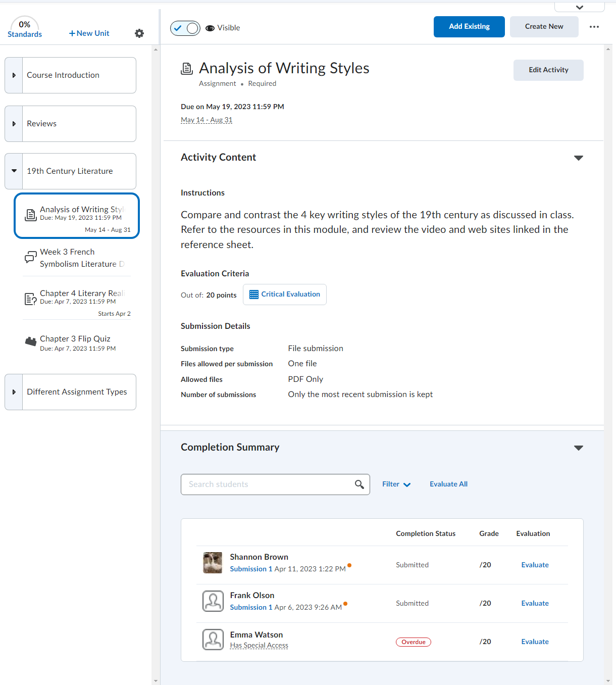Click Evaluate link for Emma Watson
Screen dimensions: 616x685
coord(535,642)
